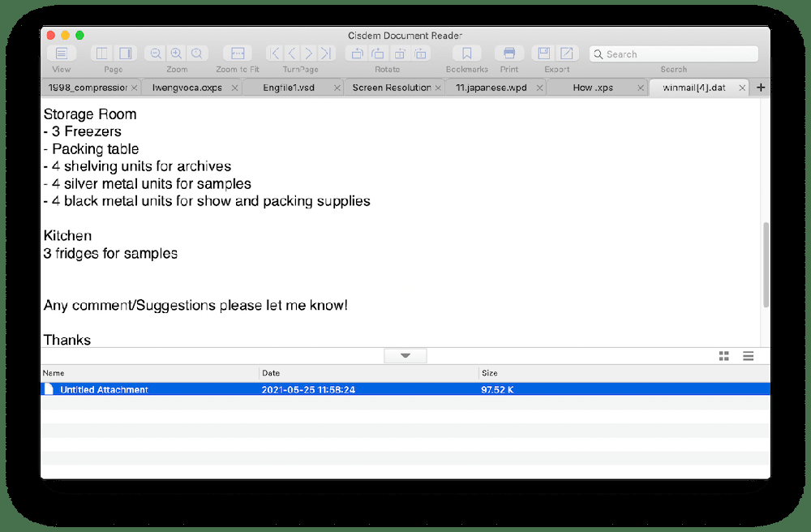Go to the next page

[309, 54]
